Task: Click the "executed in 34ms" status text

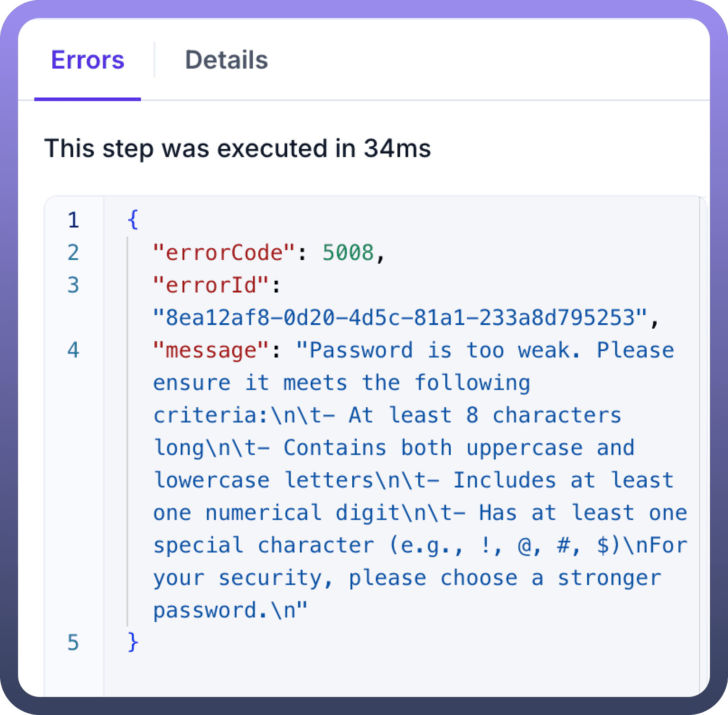Action: click(238, 148)
